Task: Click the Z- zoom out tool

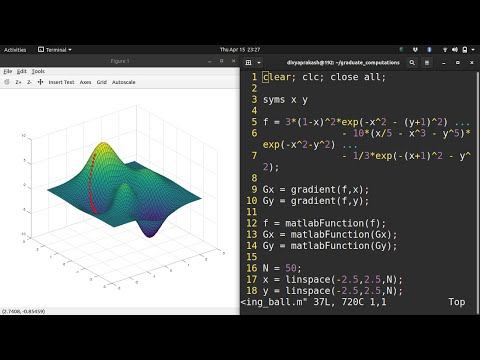Action: (29, 82)
